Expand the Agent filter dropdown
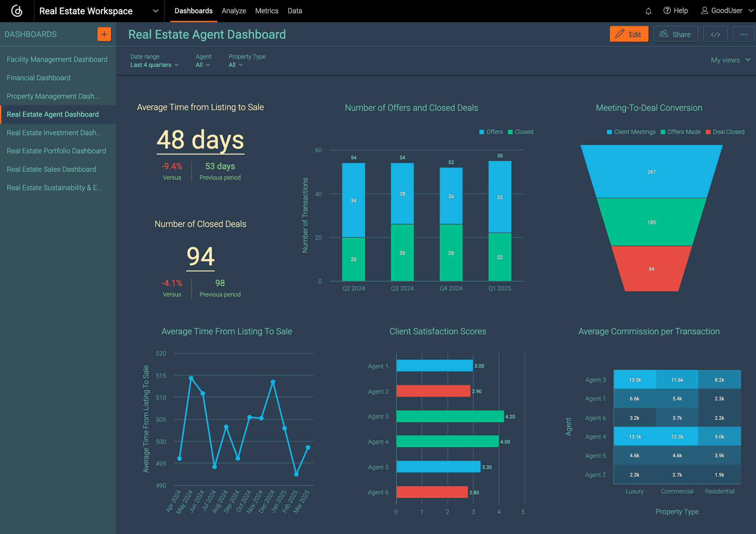The height and width of the screenshot is (534, 756). 203,65
